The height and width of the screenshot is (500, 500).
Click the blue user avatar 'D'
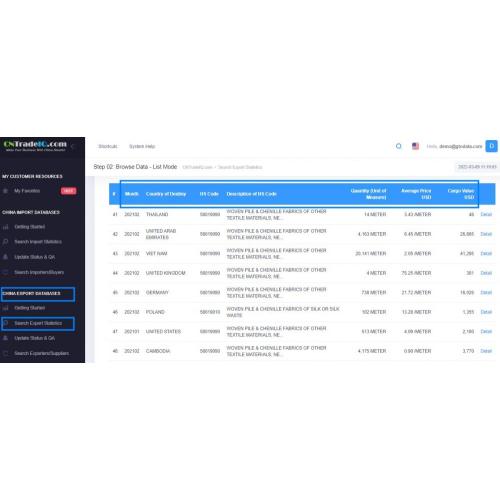tap(491, 146)
